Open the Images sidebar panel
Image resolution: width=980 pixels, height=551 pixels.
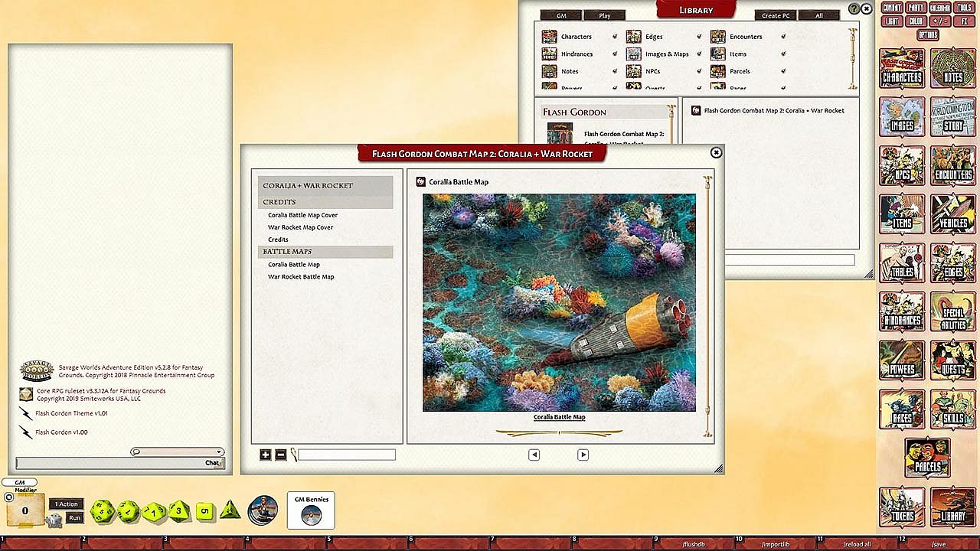point(902,118)
